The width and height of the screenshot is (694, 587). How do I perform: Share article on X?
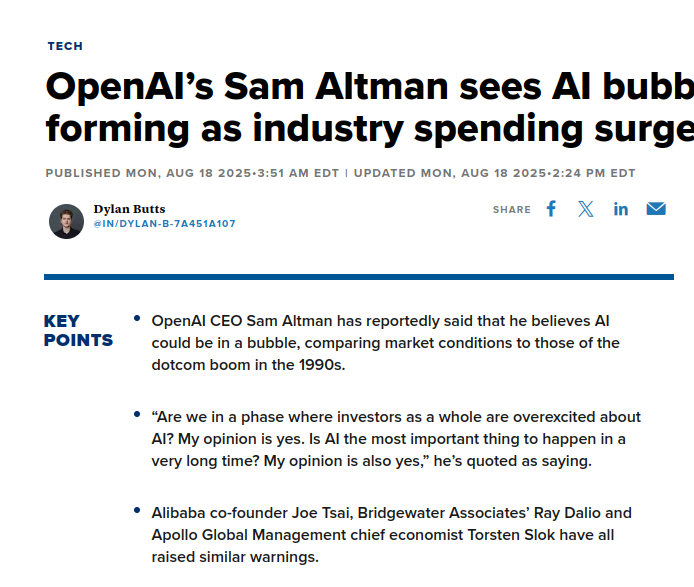(x=586, y=209)
